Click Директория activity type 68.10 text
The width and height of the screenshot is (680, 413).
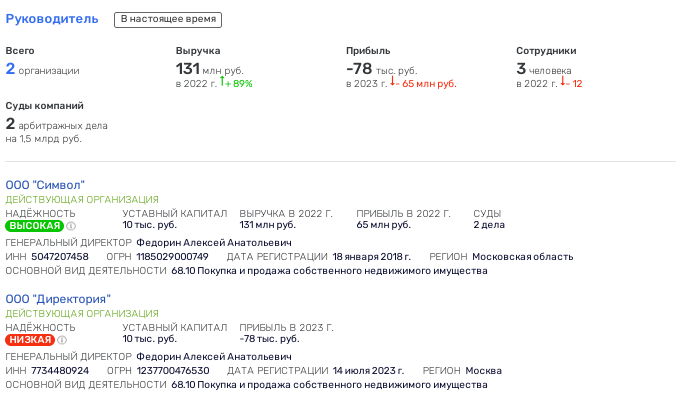329,385
